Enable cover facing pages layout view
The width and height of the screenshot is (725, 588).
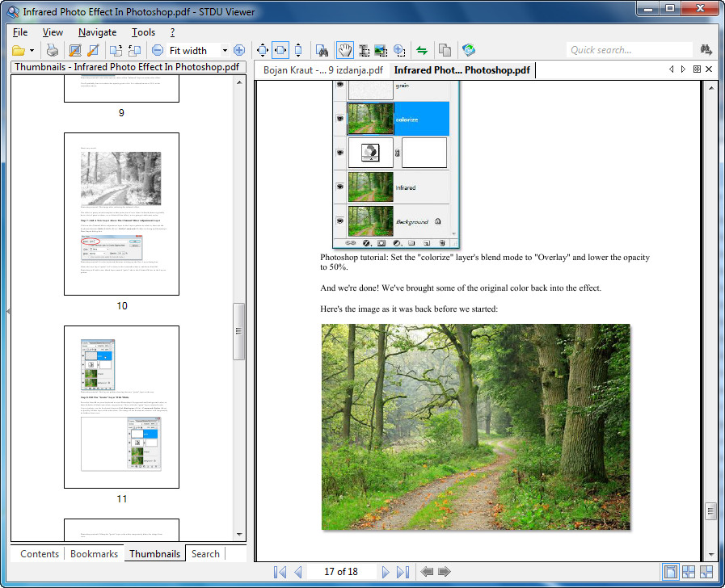point(706,571)
